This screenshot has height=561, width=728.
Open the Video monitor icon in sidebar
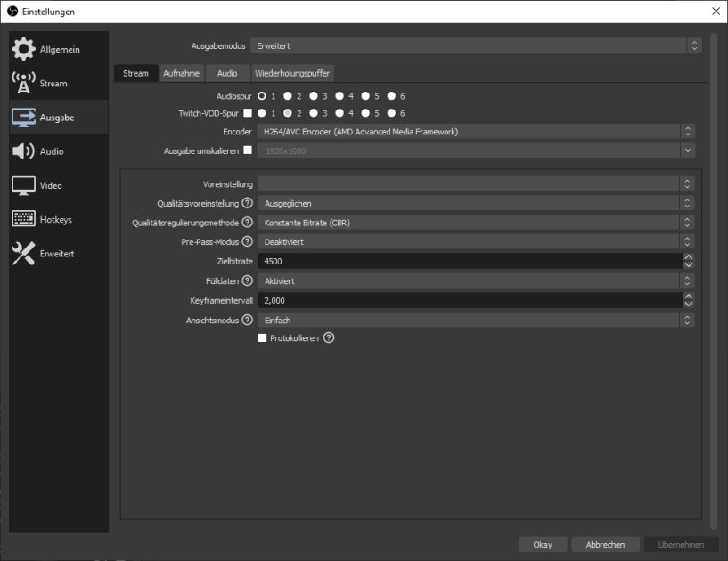[x=23, y=185]
